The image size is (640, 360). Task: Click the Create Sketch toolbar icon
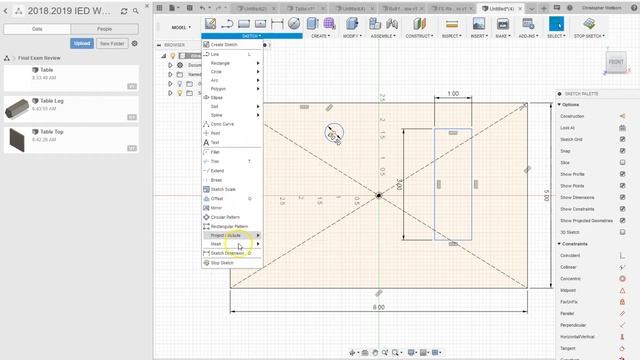211,24
